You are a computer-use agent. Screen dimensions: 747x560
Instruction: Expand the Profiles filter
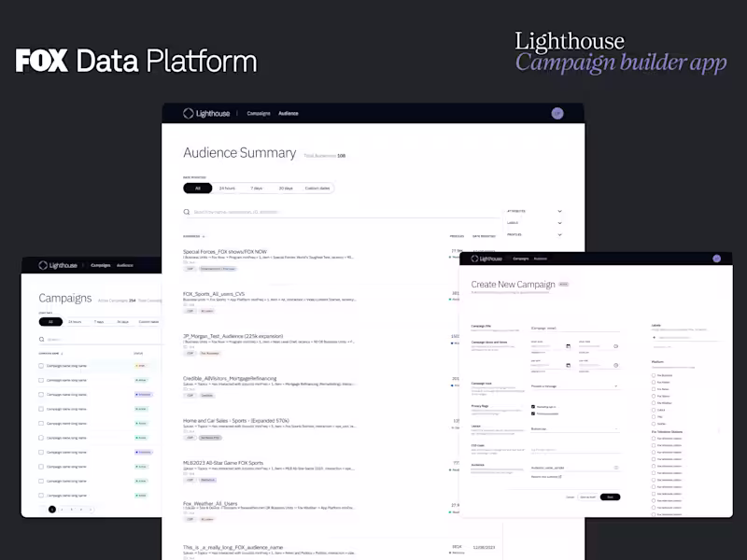(559, 235)
